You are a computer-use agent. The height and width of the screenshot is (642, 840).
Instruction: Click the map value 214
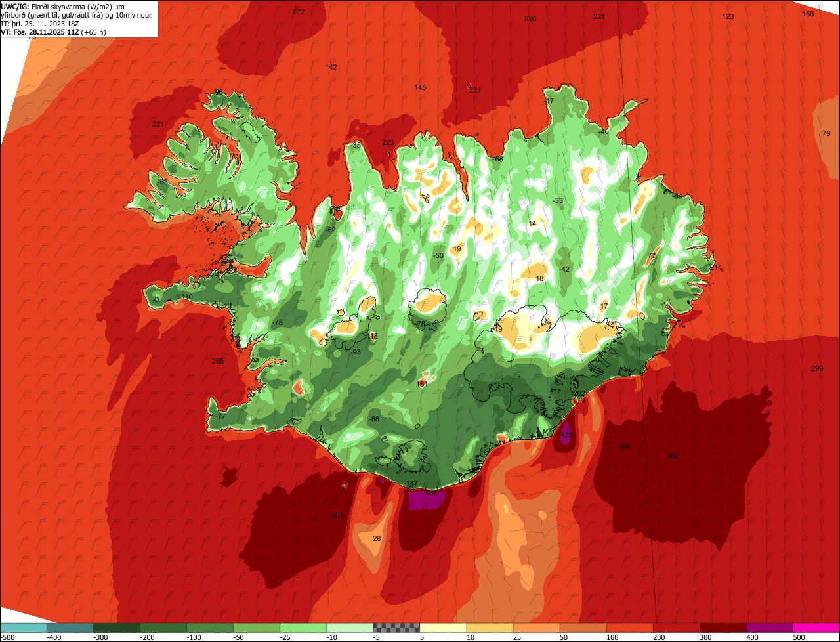[715, 267]
